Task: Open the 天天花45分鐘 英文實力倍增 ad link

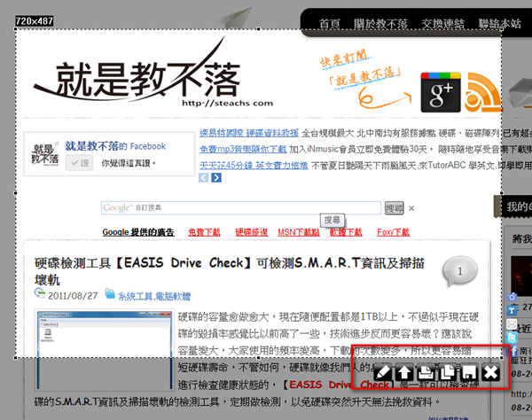Action: pyautogui.click(x=254, y=166)
